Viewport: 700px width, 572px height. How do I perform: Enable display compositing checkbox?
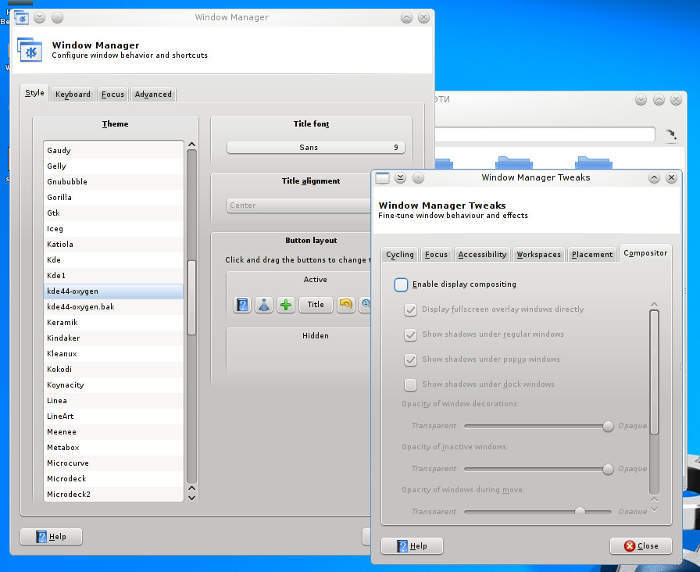(401, 284)
